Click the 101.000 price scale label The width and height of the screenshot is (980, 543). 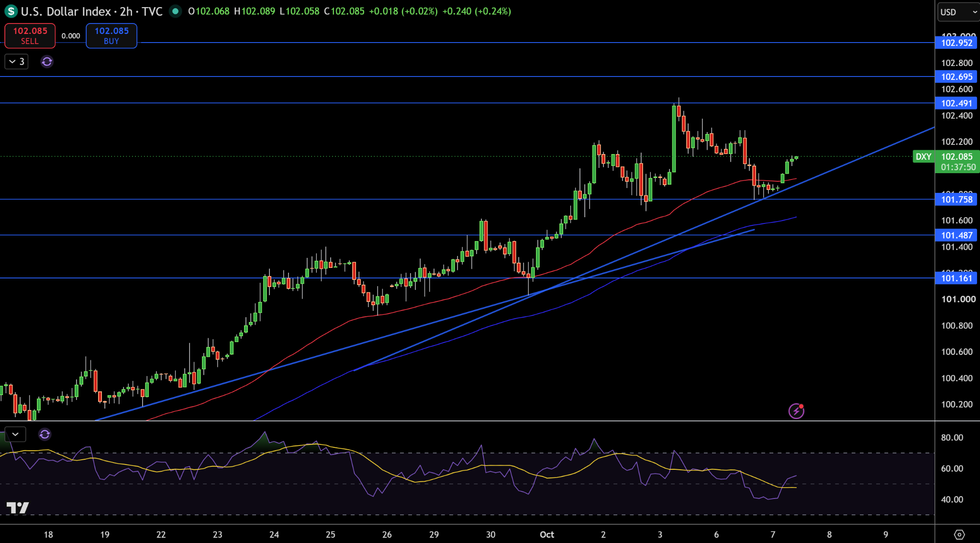pyautogui.click(x=958, y=299)
